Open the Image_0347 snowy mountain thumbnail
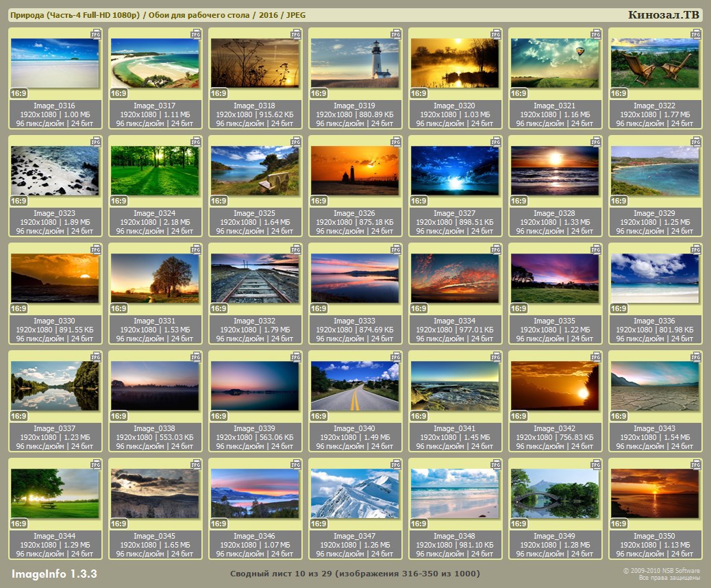 [x=355, y=493]
